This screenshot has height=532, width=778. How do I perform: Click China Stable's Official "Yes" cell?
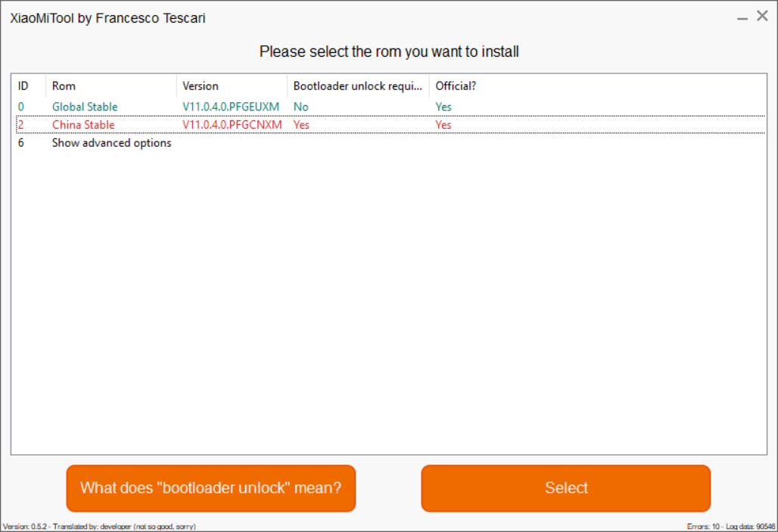(x=443, y=125)
